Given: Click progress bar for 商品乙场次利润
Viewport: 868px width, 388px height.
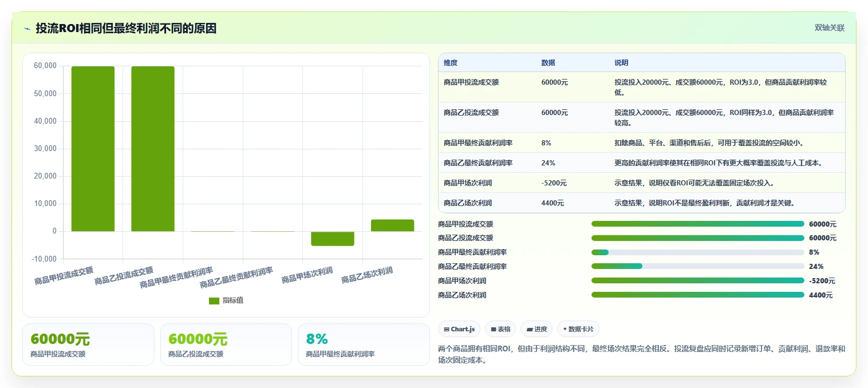Looking at the screenshot, I should [x=698, y=295].
